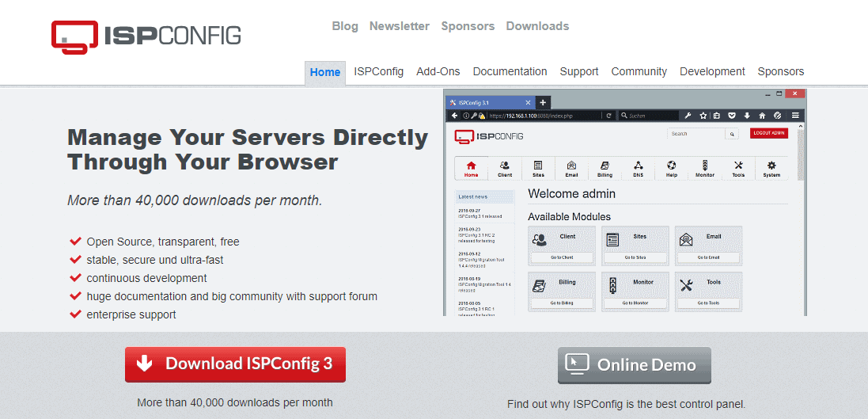This screenshot has width=868, height=419.
Task: Open the Newsletter link
Action: coord(399,26)
